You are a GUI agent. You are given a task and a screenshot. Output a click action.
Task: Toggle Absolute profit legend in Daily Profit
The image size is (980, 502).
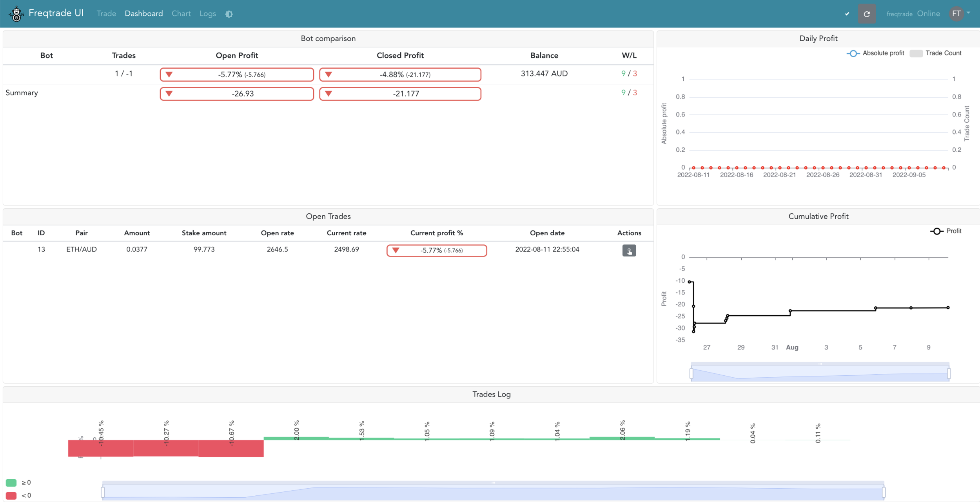click(875, 53)
